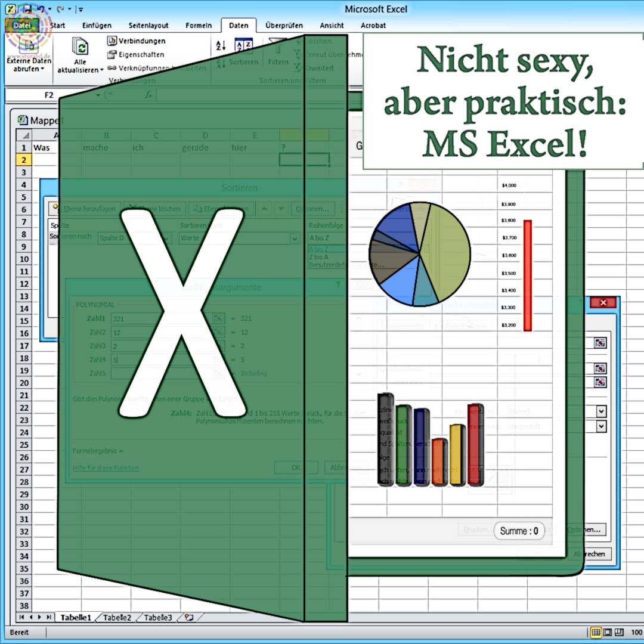The image size is (644, 644).
Task: Open the Sortieren dialog icon in ribbon
Action: click(x=243, y=45)
